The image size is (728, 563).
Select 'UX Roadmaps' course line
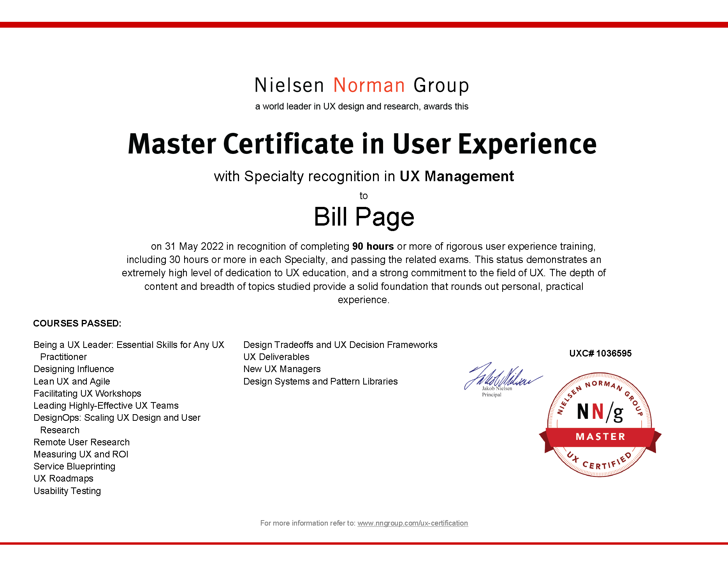tap(63, 478)
